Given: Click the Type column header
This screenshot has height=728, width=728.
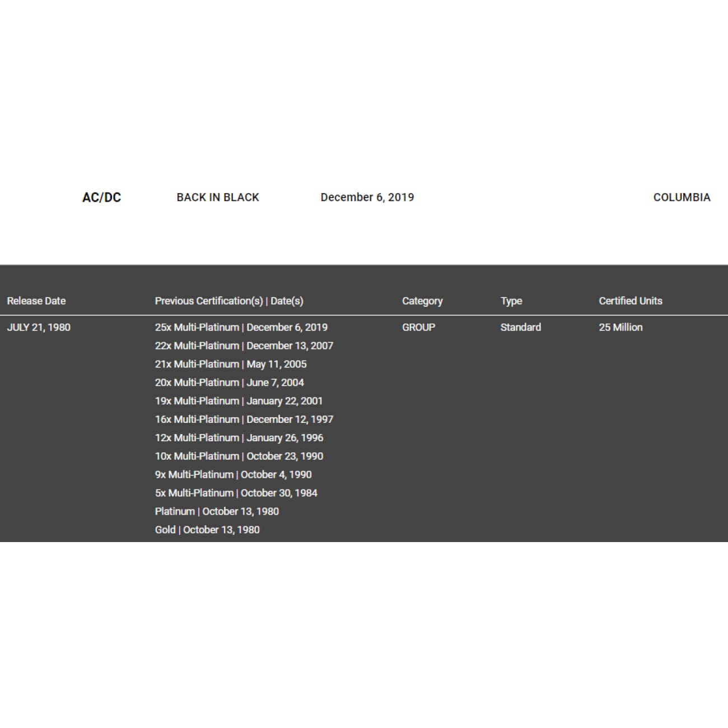Looking at the screenshot, I should coord(511,301).
